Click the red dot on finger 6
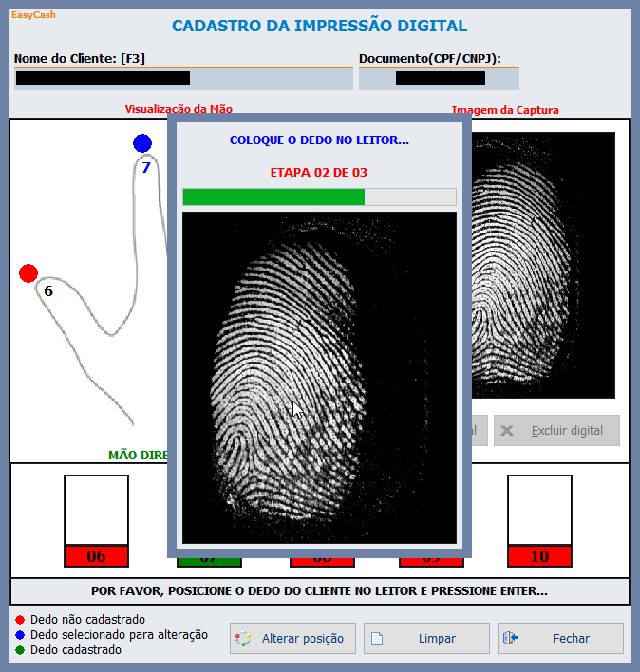Screen dimensions: 640x672 (28, 273)
